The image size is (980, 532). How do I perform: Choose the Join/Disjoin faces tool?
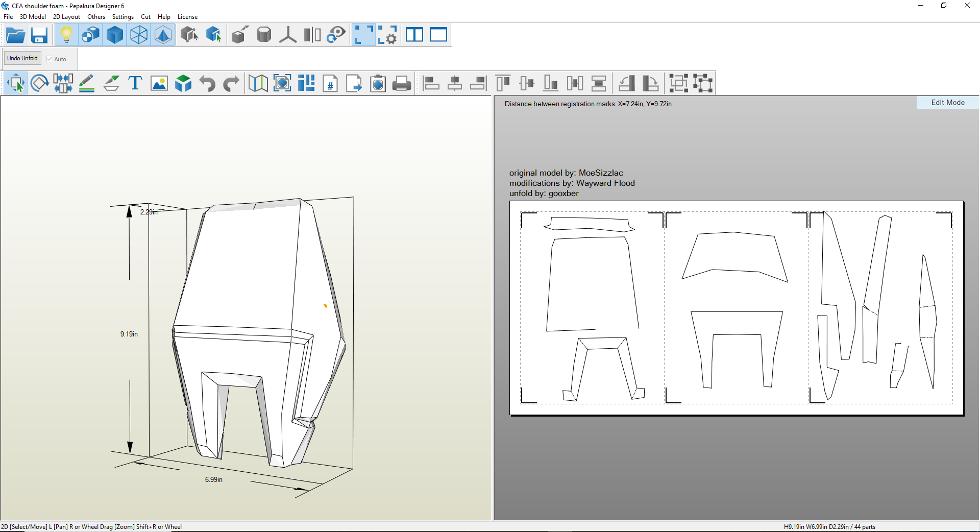pyautogui.click(x=63, y=83)
